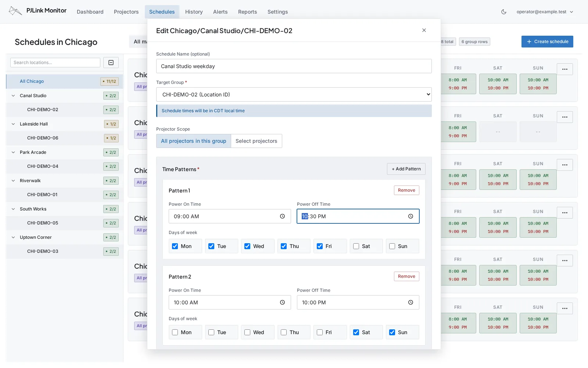
Task: Collapse the Riverwalk tree node
Action: (13, 181)
